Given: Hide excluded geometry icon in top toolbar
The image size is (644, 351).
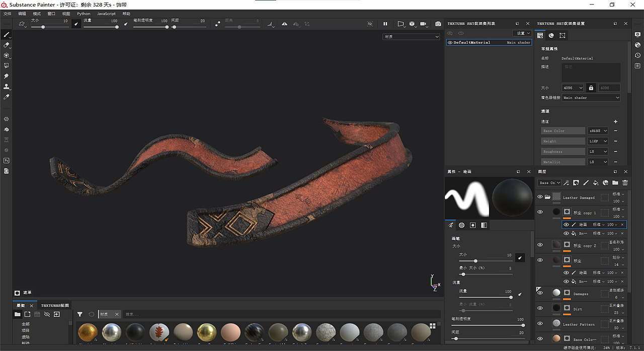Looking at the screenshot, I should [370, 24].
